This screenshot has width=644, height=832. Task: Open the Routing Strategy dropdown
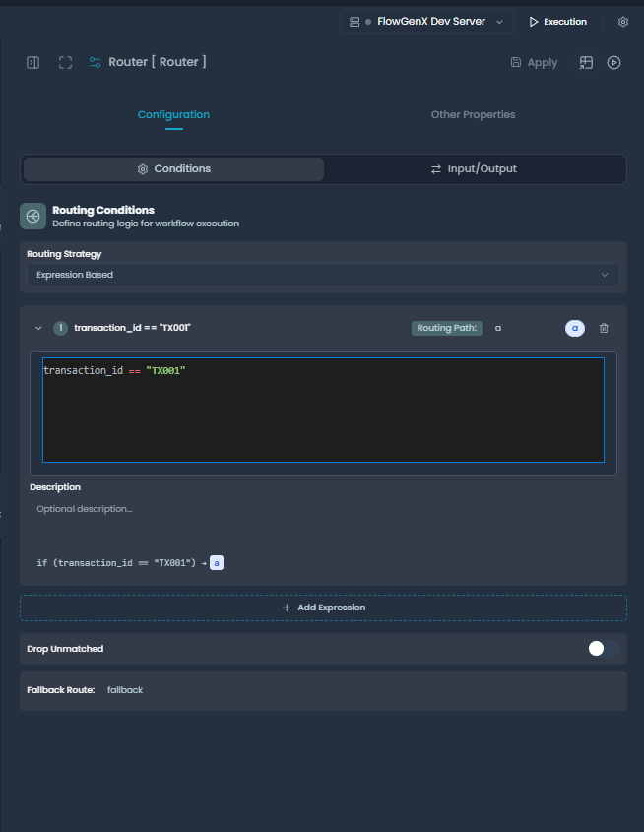point(323,275)
